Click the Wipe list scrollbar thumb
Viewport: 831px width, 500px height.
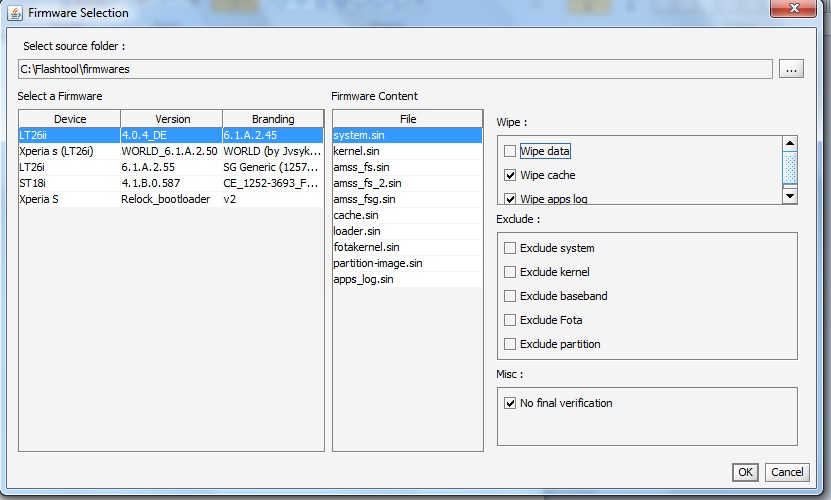point(790,168)
